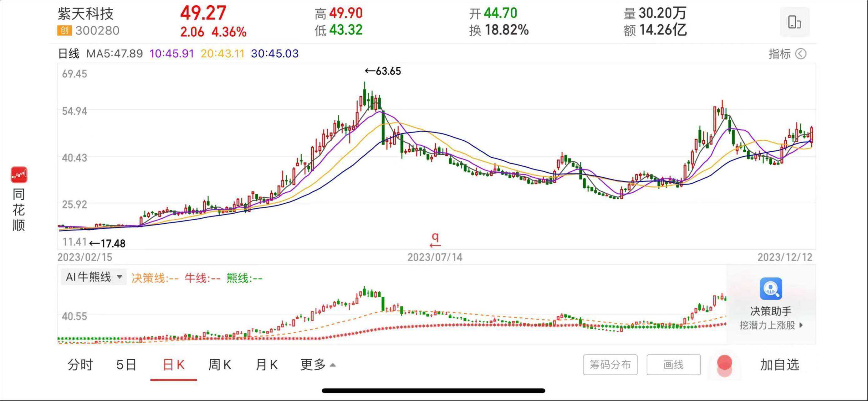Switch to the 分时 tab

tap(80, 365)
